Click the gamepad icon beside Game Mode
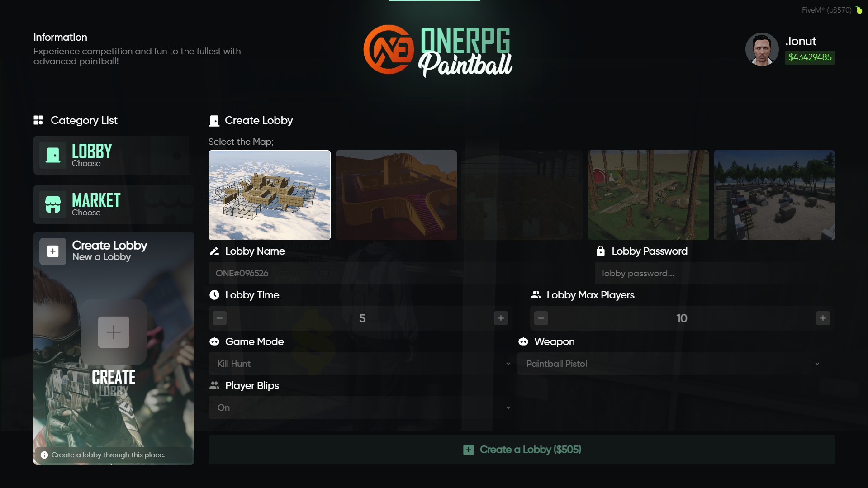The image size is (868, 488). point(214,341)
